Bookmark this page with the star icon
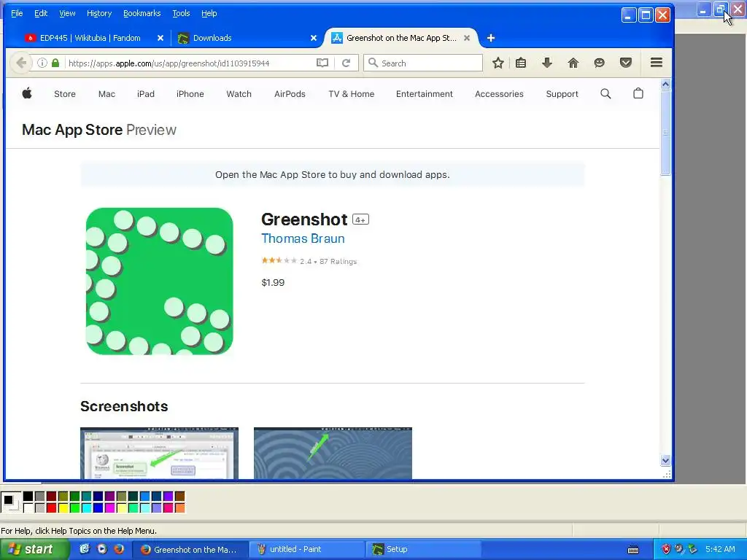The height and width of the screenshot is (560, 747). click(x=498, y=63)
